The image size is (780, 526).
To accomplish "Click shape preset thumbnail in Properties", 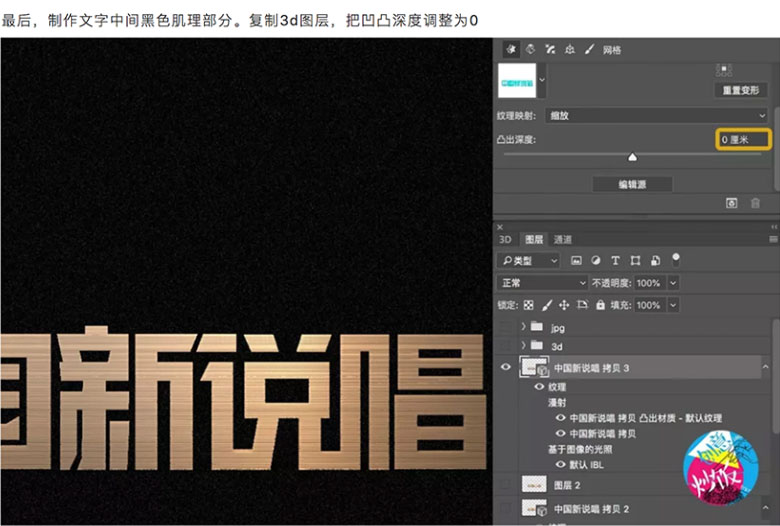I will (517, 81).
